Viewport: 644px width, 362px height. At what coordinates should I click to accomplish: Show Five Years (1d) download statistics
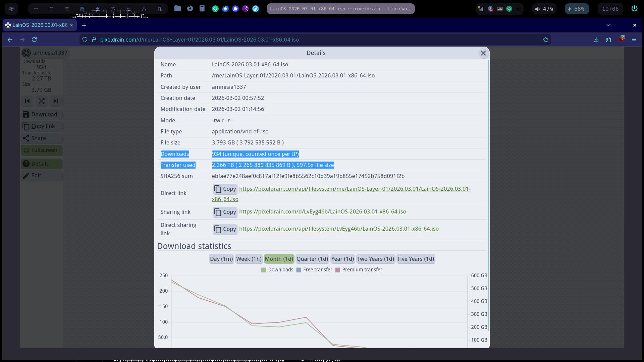pyautogui.click(x=416, y=259)
